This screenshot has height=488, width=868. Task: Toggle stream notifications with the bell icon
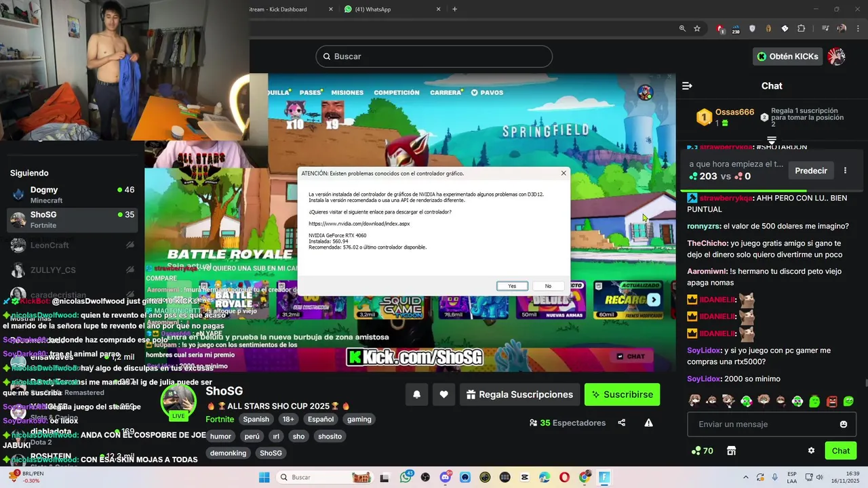coord(417,394)
